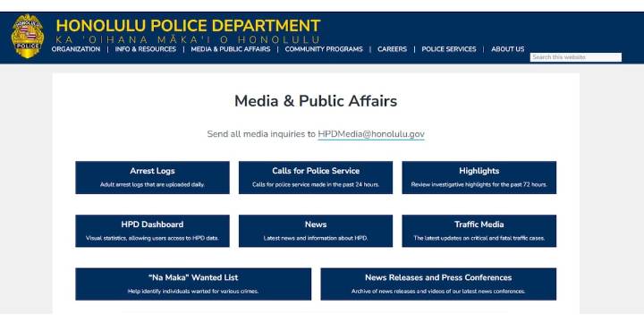Screen dimensions: 644x322
Task: Open the Info & Resources menu
Action: (x=146, y=49)
